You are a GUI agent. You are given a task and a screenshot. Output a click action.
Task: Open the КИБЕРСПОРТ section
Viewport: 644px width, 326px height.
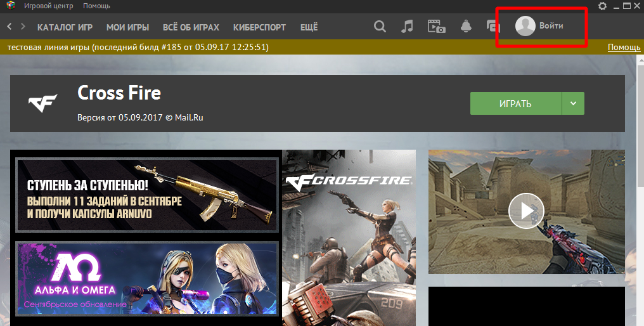click(260, 27)
